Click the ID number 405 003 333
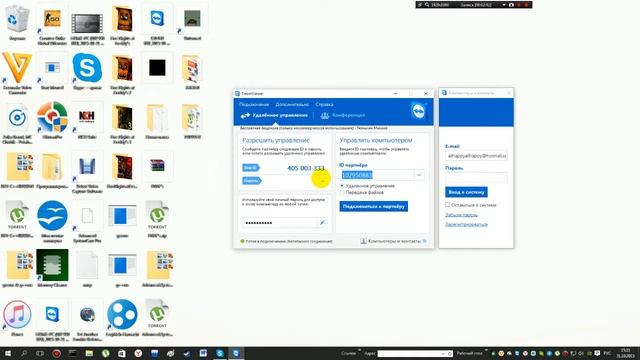Viewport: 640px width, 360px height. click(x=306, y=168)
